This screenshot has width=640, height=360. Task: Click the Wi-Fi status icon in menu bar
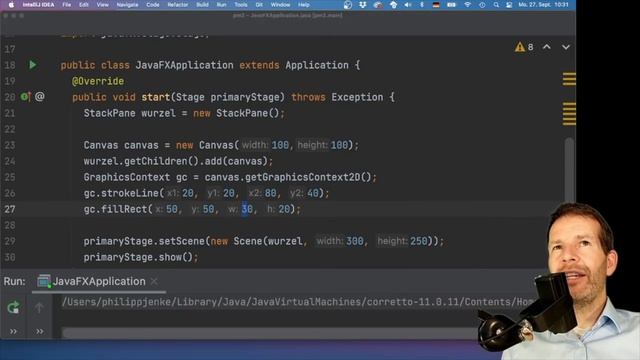click(467, 5)
